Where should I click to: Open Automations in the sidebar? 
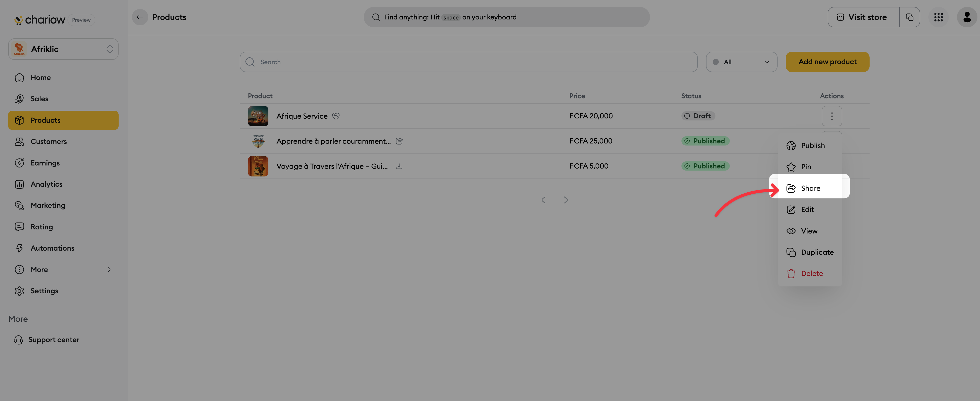63,248
